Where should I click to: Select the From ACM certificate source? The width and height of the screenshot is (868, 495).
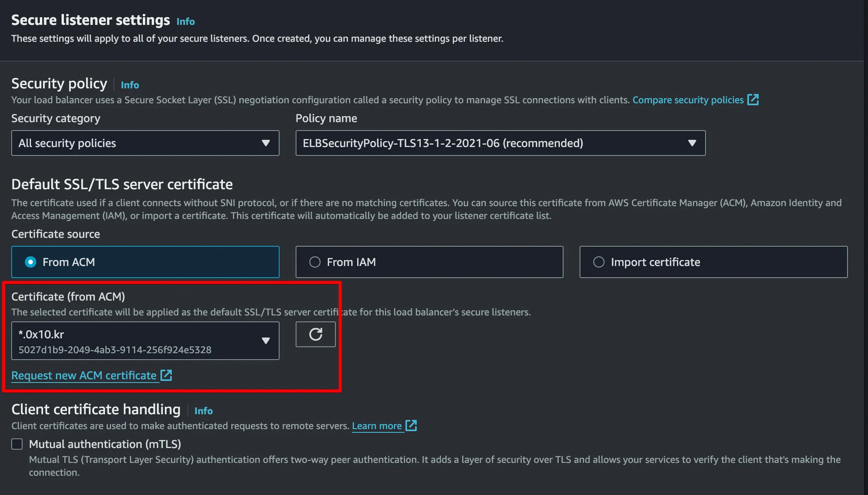coord(31,262)
